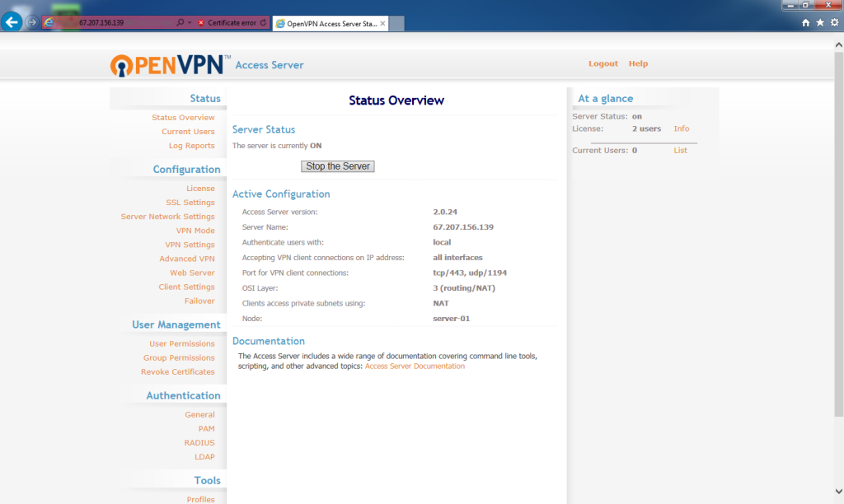The width and height of the screenshot is (844, 504).
Task: Open User Permissions page
Action: pos(182,343)
